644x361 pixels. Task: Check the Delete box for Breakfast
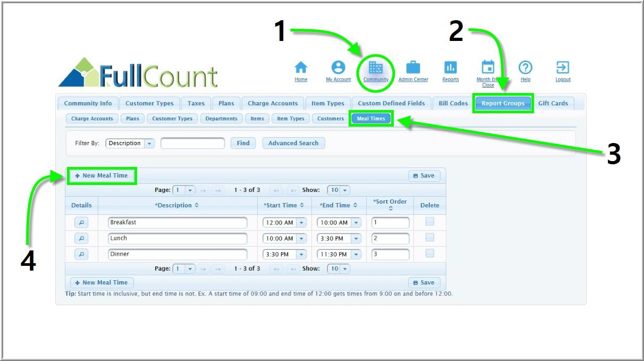[429, 222]
